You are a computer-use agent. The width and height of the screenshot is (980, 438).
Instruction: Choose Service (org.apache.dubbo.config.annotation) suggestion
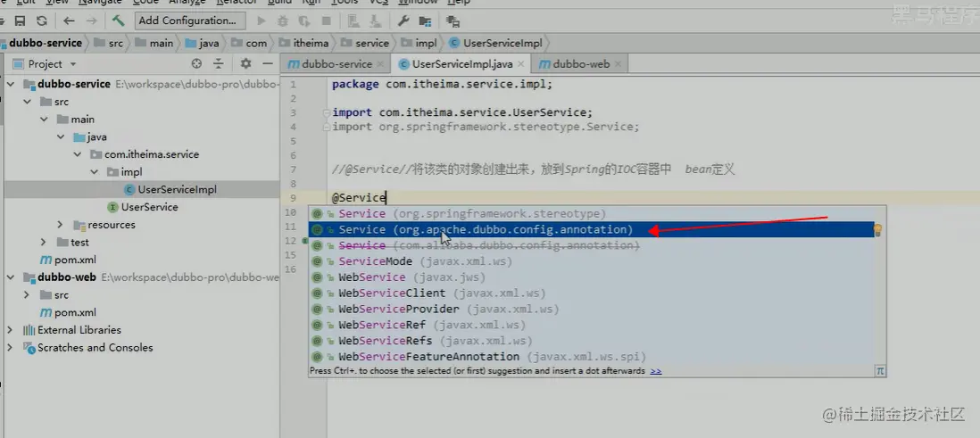click(591, 230)
